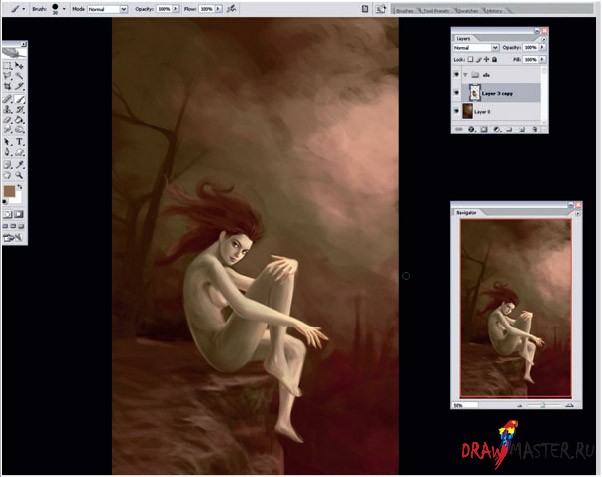Open layer Fill slider arrow
602x477 pixels.
coord(542,60)
